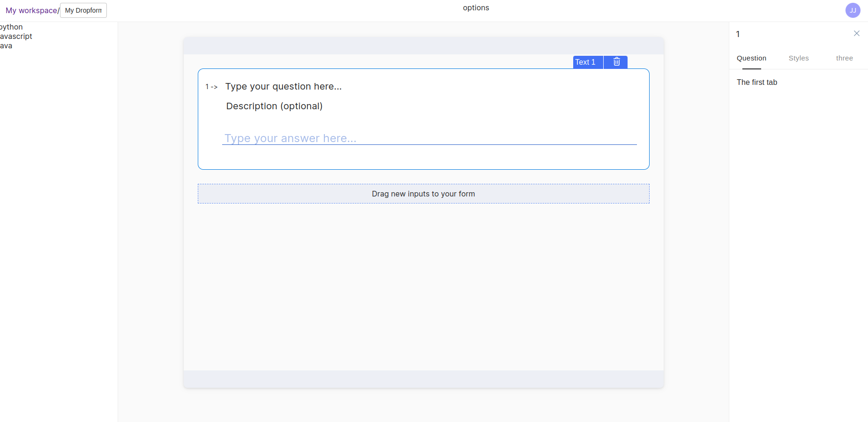Click the Drag new inputs drop zone
Screen dimensions: 868x422
click(x=423, y=194)
